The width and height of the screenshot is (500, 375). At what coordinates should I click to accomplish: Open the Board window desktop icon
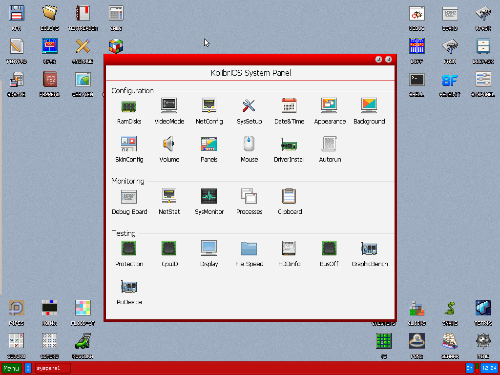coord(450,14)
